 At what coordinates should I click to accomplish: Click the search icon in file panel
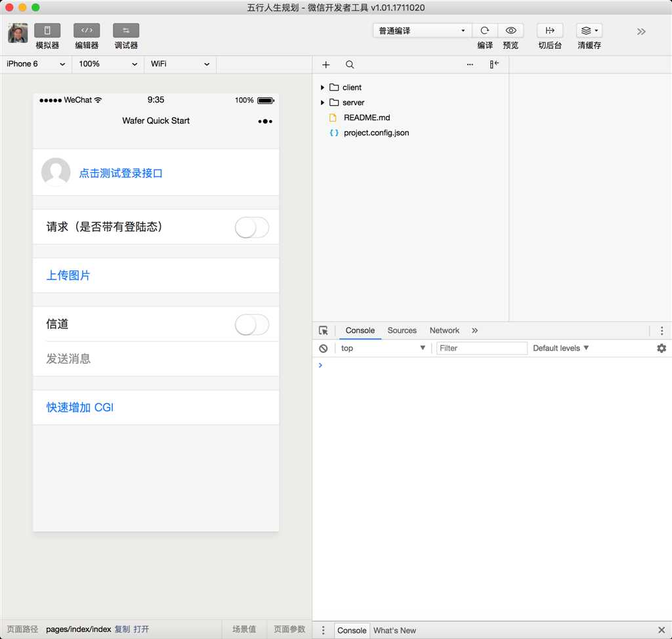coord(350,64)
